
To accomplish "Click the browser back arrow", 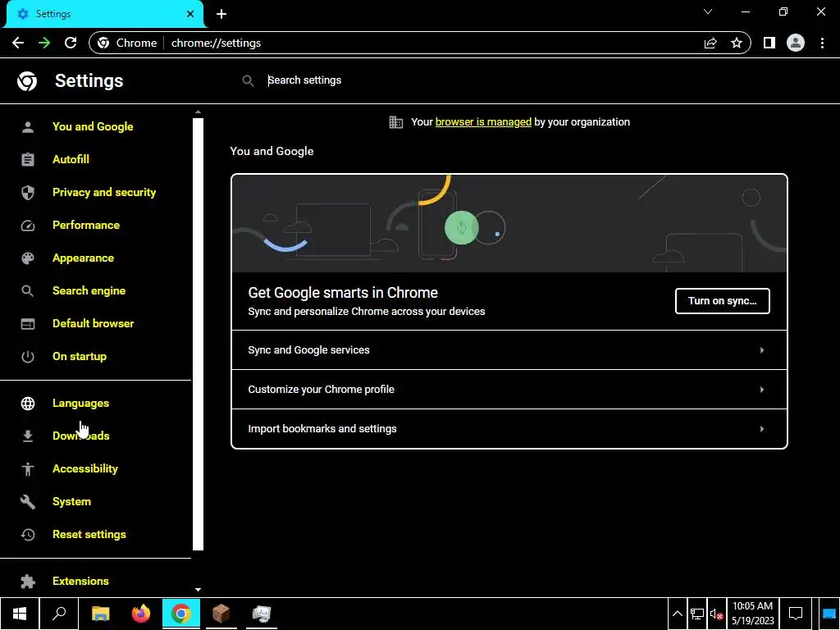I will tap(18, 43).
